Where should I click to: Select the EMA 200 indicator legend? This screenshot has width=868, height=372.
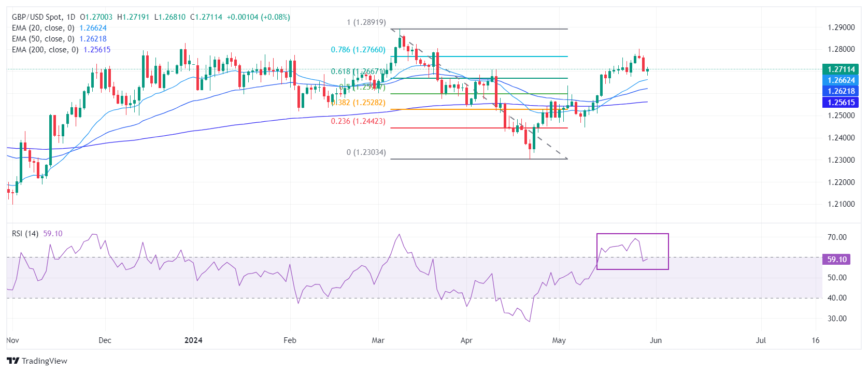click(45, 50)
